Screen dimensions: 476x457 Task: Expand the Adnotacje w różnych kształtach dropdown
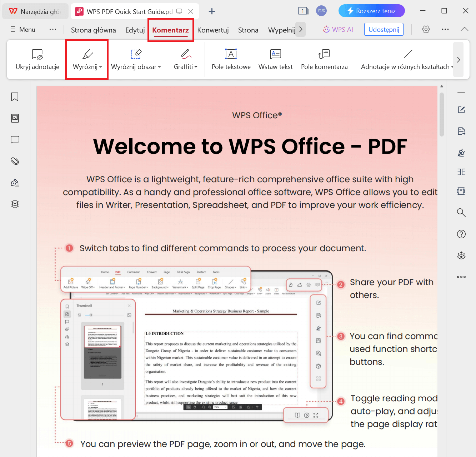click(x=452, y=67)
